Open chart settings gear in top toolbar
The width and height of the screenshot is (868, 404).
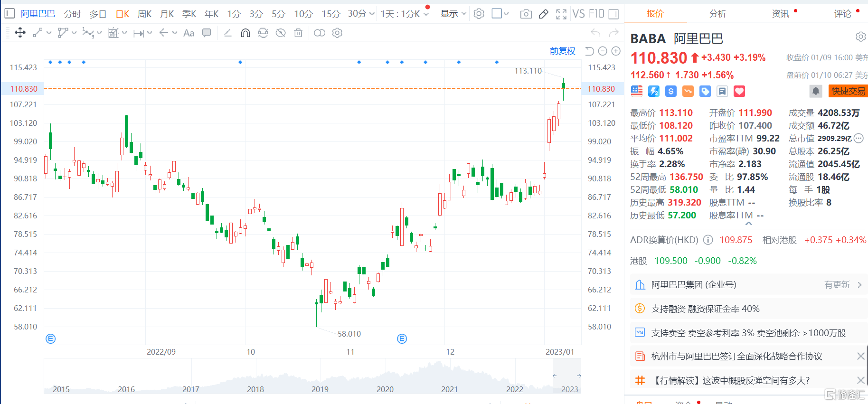coord(479,14)
